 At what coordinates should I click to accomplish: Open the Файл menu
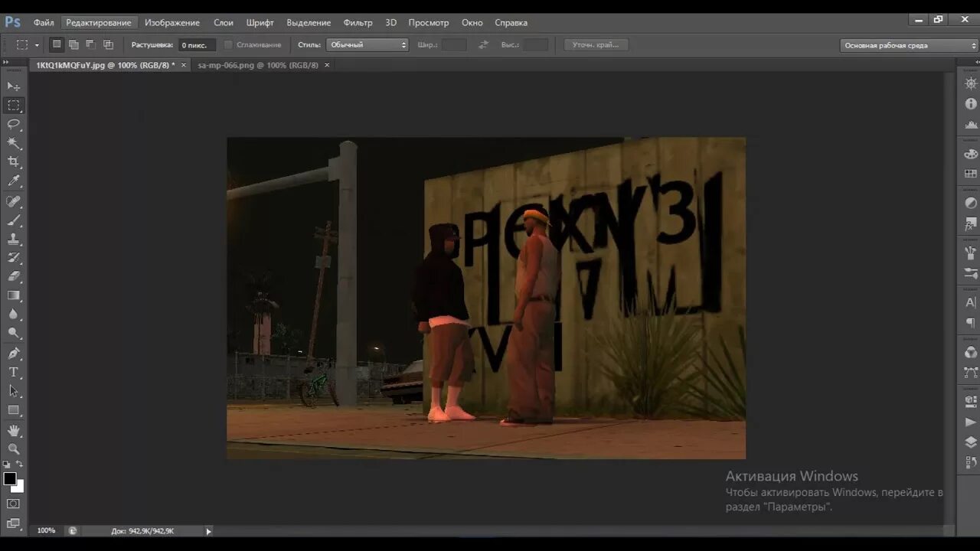pos(44,22)
